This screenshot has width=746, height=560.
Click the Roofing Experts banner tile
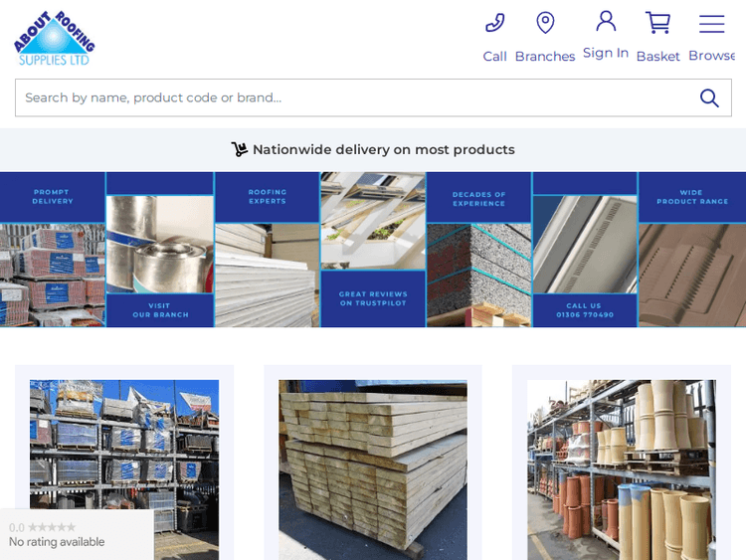click(267, 197)
